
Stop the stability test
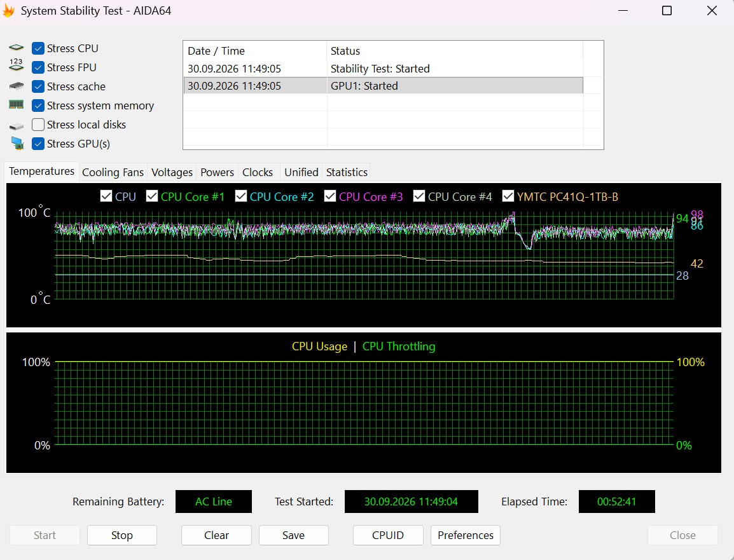121,535
